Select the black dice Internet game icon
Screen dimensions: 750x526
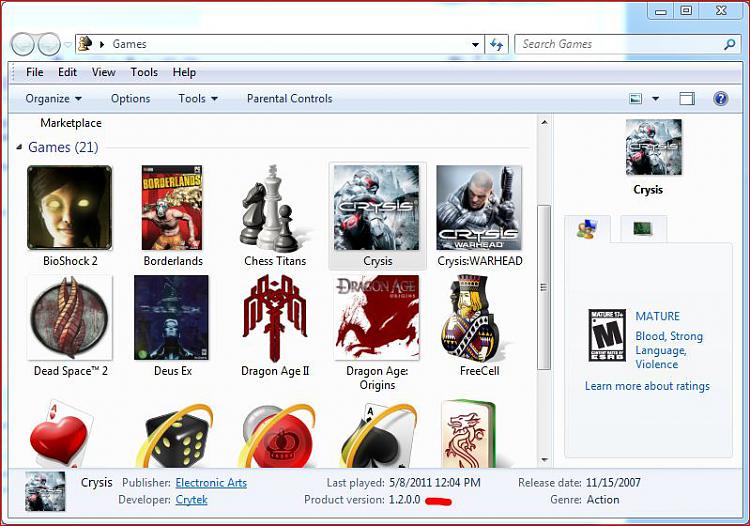pyautogui.click(x=176, y=436)
